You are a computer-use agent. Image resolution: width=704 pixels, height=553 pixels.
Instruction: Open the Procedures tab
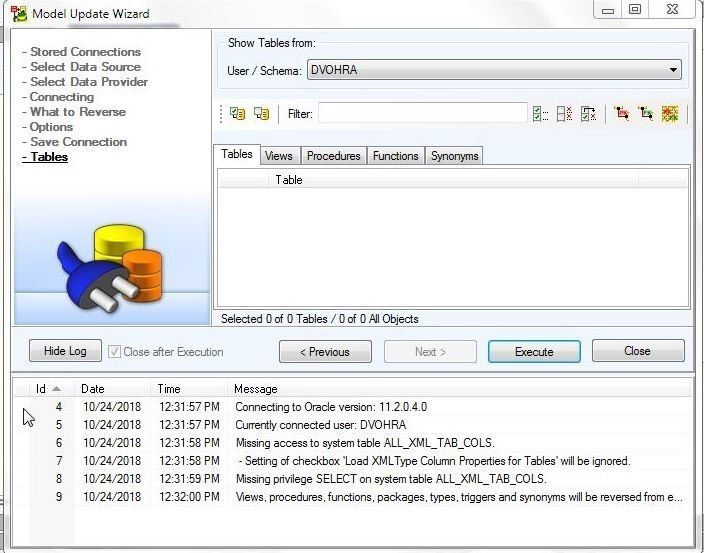[x=334, y=156]
